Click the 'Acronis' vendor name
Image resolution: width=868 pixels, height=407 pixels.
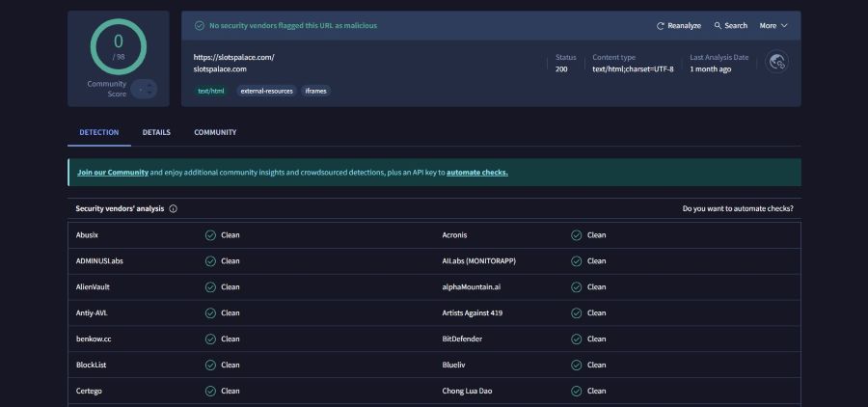[454, 235]
